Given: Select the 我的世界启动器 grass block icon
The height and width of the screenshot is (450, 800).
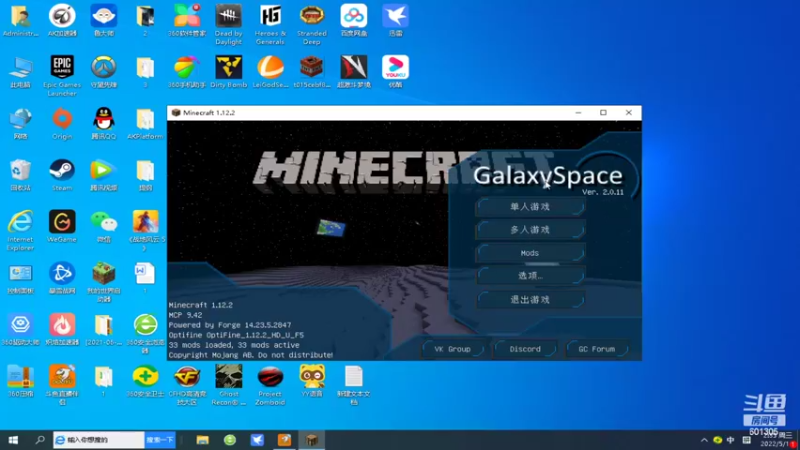Looking at the screenshot, I should point(104,282).
